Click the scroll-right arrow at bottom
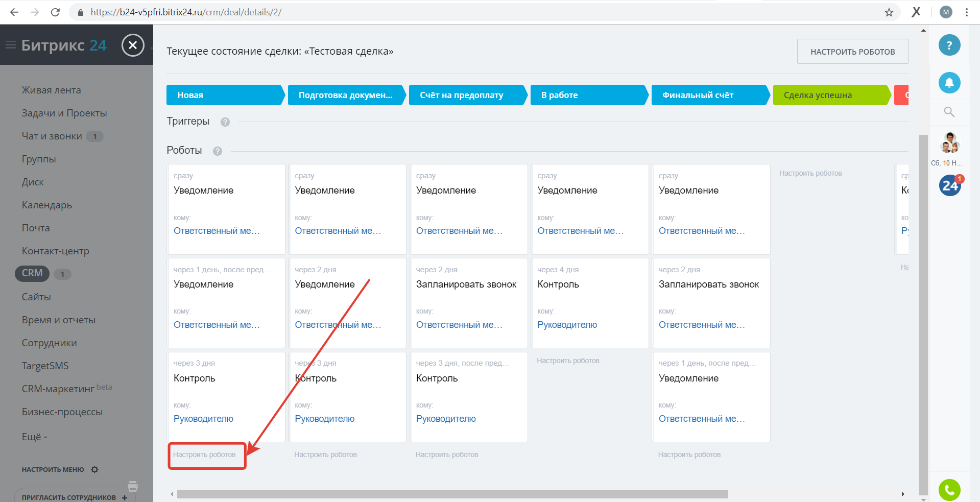The height and width of the screenshot is (502, 980). [x=903, y=494]
